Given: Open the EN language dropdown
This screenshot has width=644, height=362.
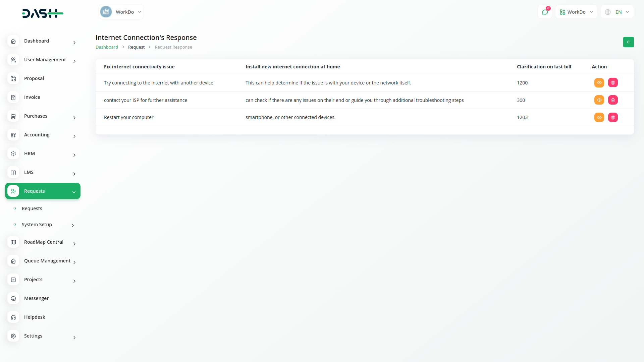Looking at the screenshot, I should coord(617,12).
